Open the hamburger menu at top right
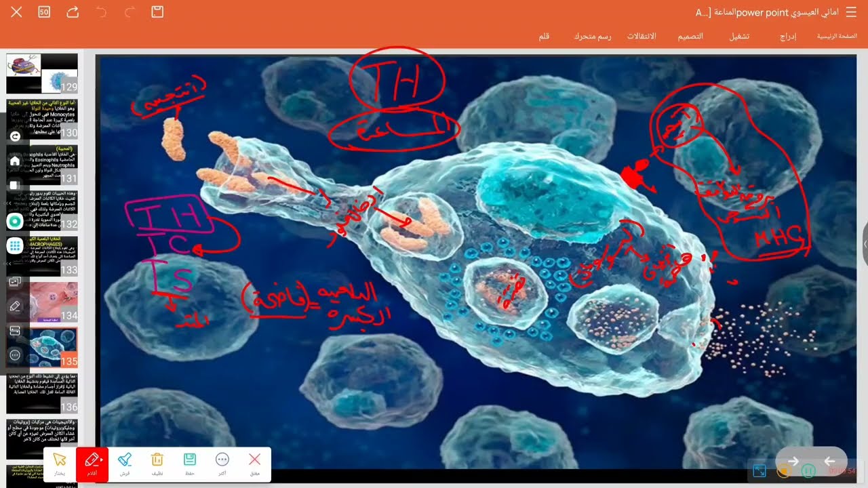Viewport: 868px width, 488px height. (x=851, y=12)
